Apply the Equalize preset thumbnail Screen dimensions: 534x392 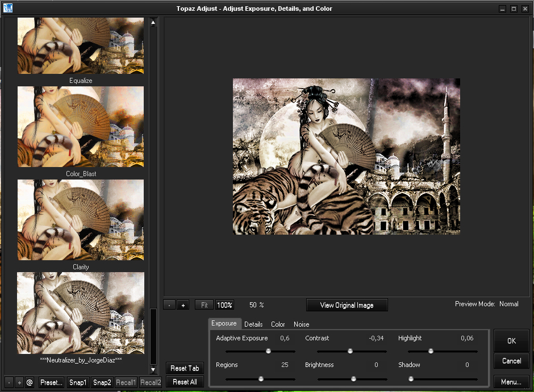[81, 45]
